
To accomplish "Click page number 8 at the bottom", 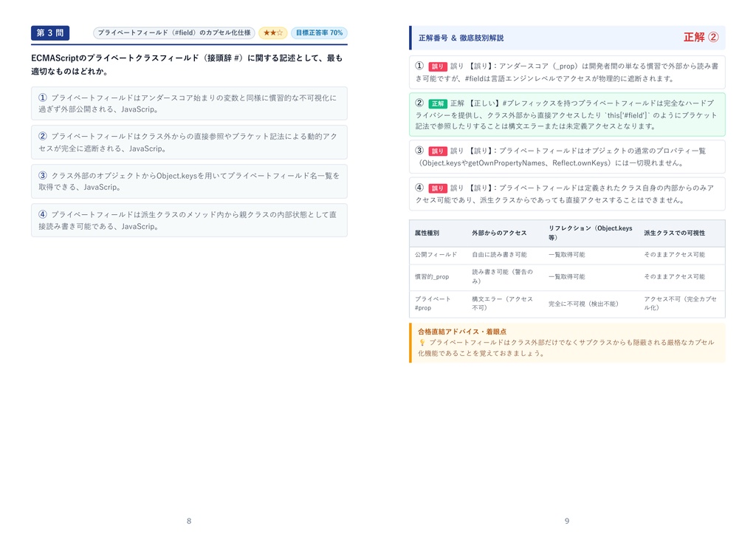I will click(189, 521).
